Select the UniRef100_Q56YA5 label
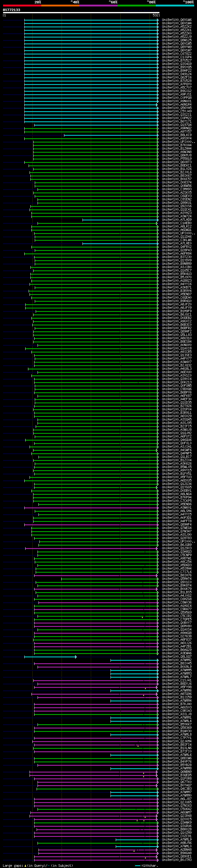The image size is (197, 868). (176, 108)
